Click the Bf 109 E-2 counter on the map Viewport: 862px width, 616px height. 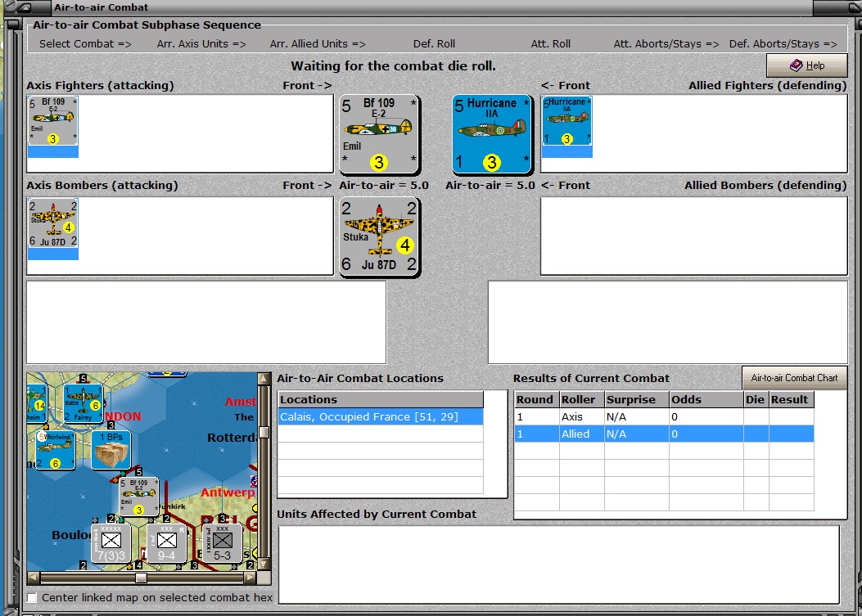139,497
